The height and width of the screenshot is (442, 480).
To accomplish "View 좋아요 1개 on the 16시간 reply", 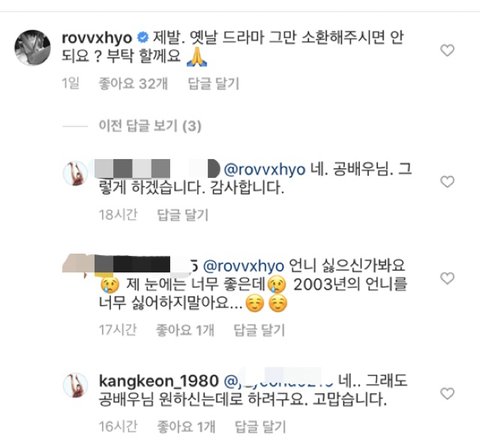I will coord(186,427).
